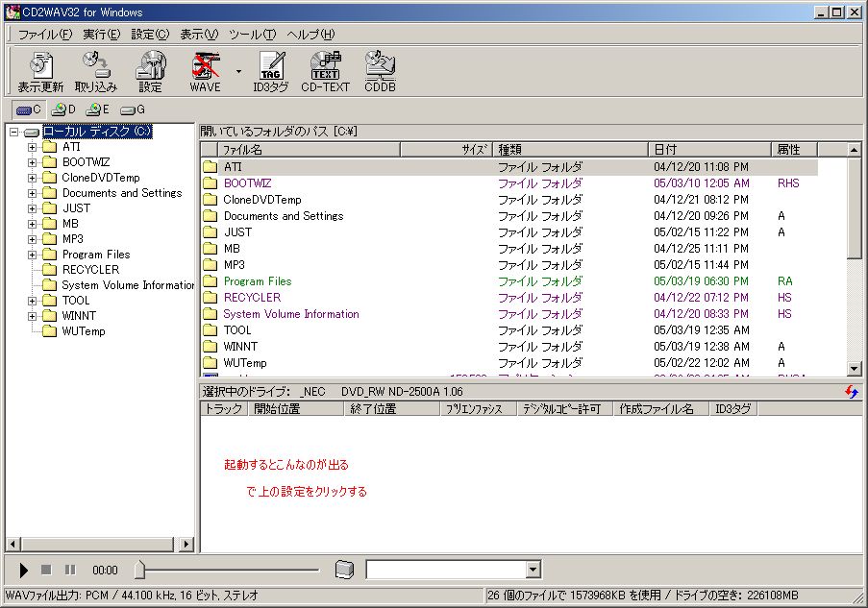Click the 取り込み import toolbar icon
Viewport: 868px width, 608px height.
coord(96,72)
